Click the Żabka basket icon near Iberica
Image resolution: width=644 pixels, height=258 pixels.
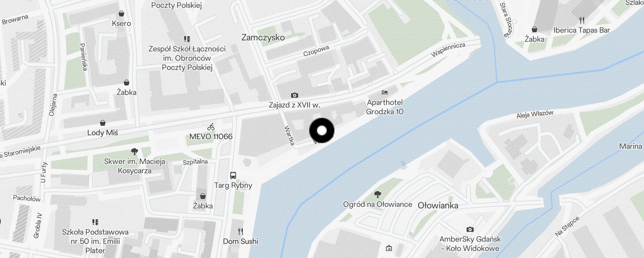tap(535, 29)
